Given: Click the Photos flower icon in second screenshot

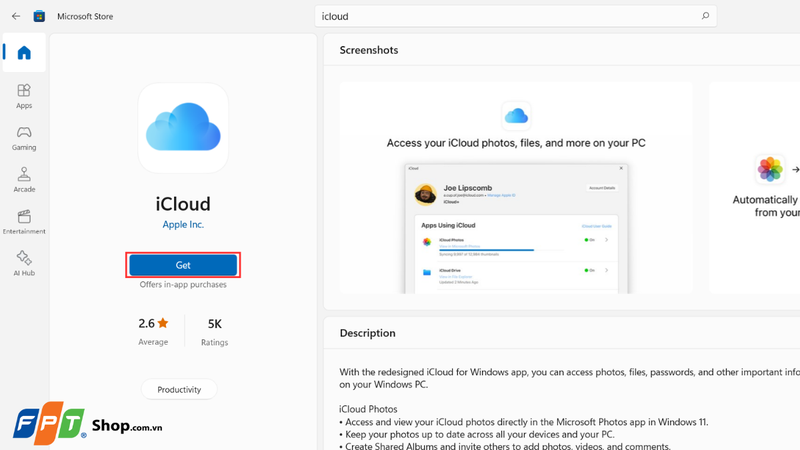Looking at the screenshot, I should 770,169.
